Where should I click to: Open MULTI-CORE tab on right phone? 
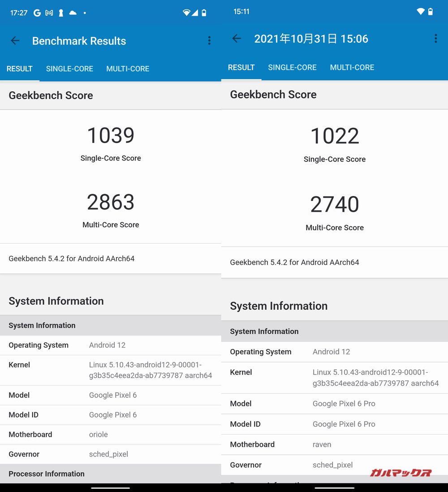[x=352, y=67]
